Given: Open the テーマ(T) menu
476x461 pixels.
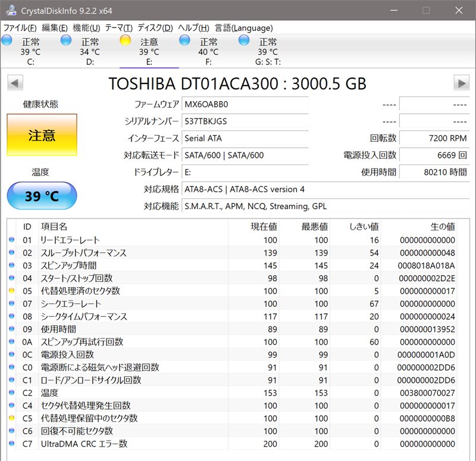Looking at the screenshot, I should [118, 28].
